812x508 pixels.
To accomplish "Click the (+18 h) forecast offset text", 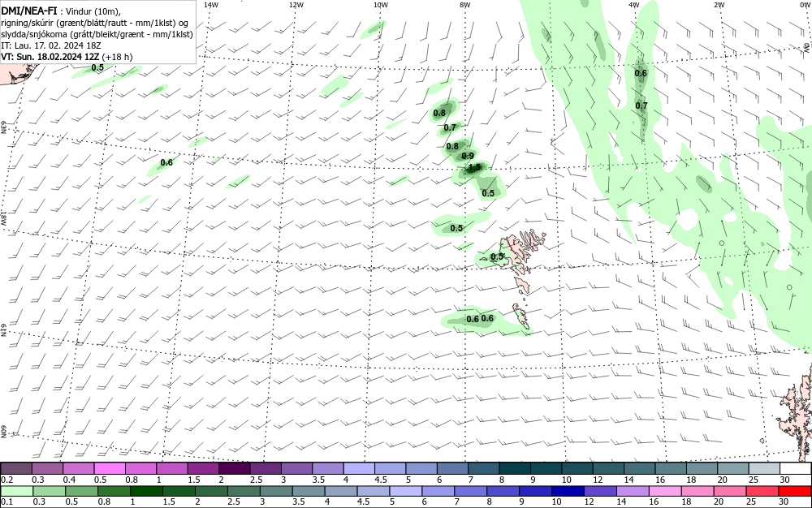I will pos(117,57).
